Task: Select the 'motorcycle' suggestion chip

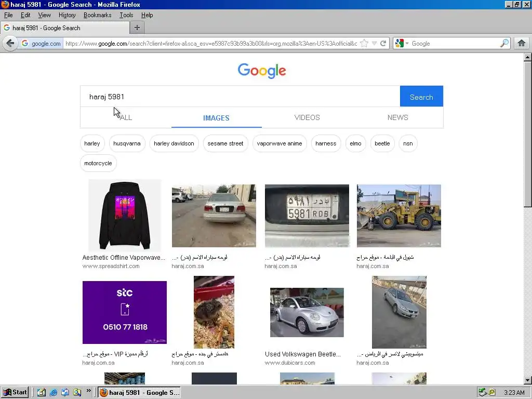Action: click(x=98, y=163)
